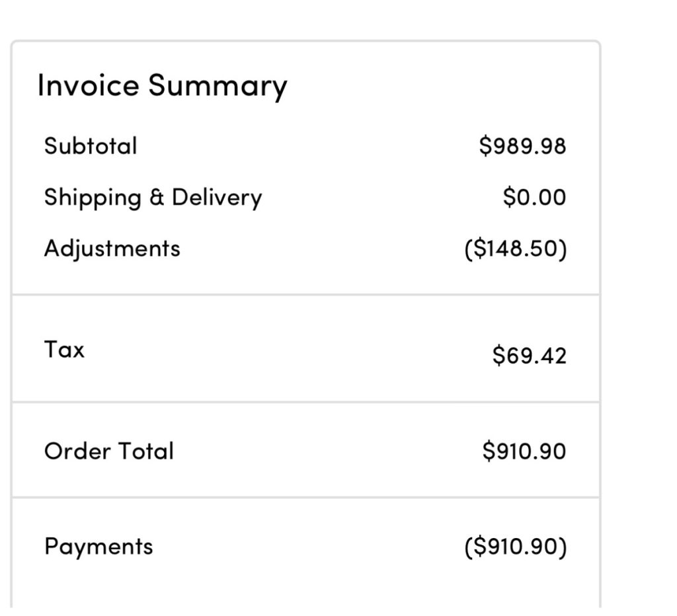677x616 pixels.
Task: Select the $69.42 tax amount
Action: (529, 356)
